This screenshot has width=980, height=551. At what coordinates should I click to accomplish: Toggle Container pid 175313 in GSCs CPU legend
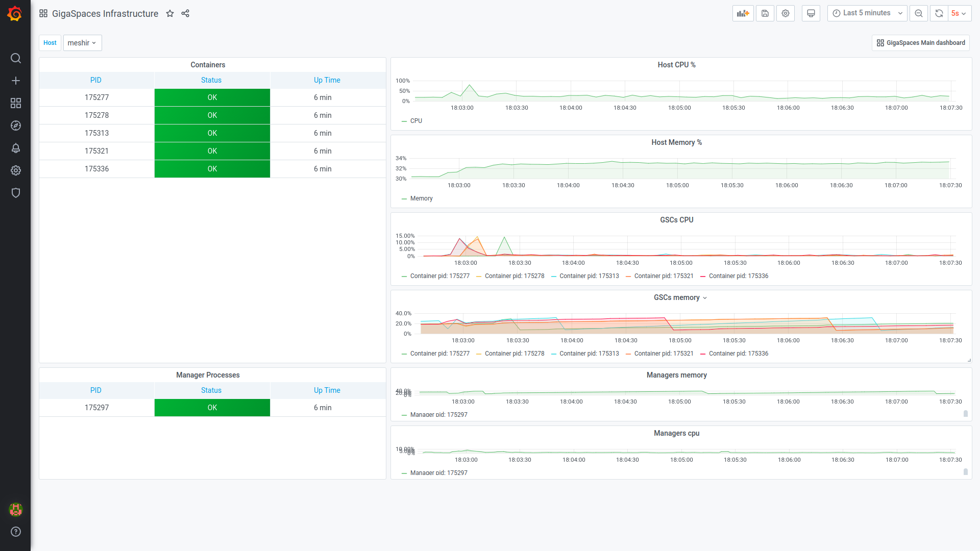[589, 276]
